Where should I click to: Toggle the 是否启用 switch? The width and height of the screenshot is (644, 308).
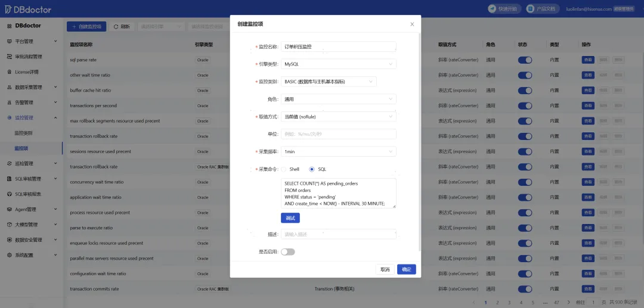(x=288, y=252)
